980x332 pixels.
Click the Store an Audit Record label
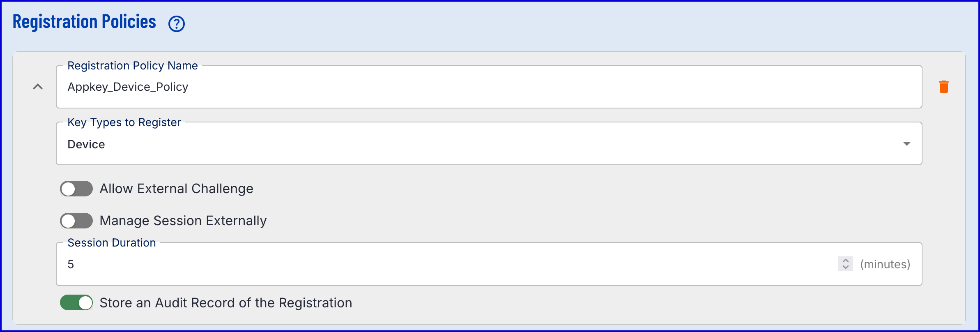(226, 303)
